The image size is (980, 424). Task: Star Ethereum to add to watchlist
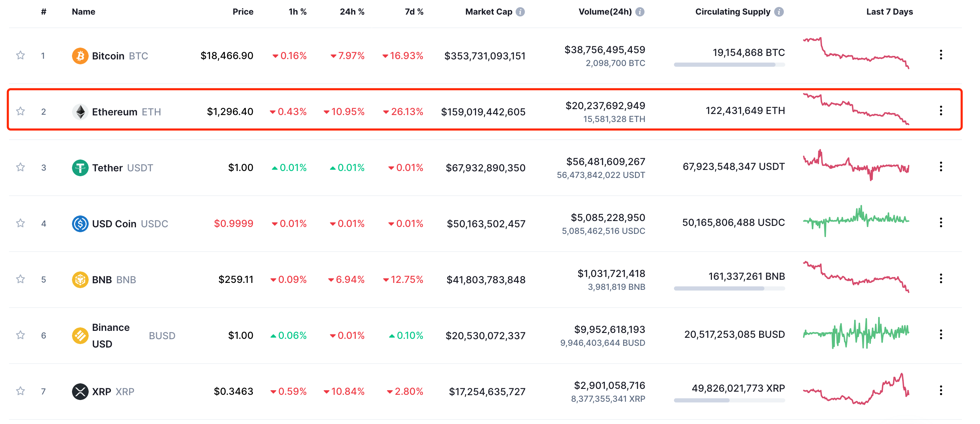click(x=21, y=112)
